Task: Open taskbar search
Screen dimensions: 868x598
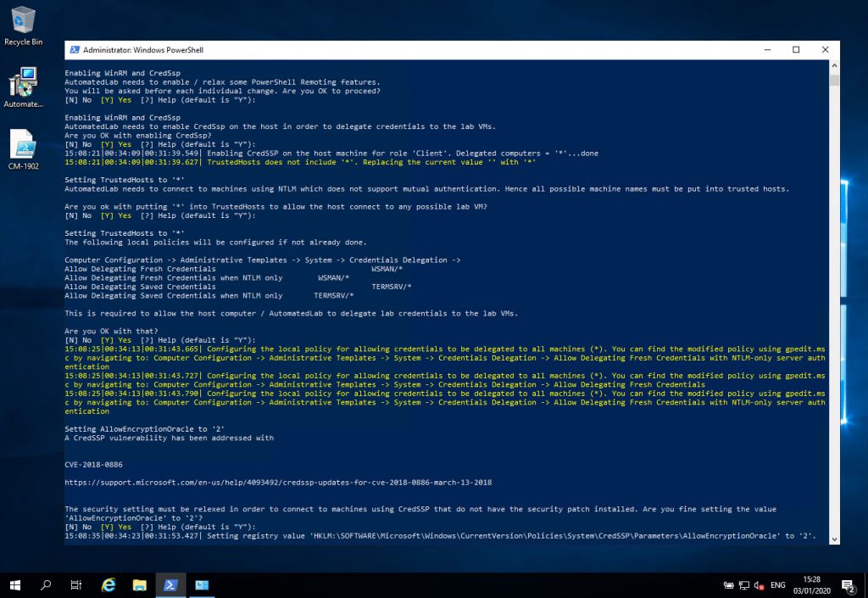Action: [x=46, y=584]
